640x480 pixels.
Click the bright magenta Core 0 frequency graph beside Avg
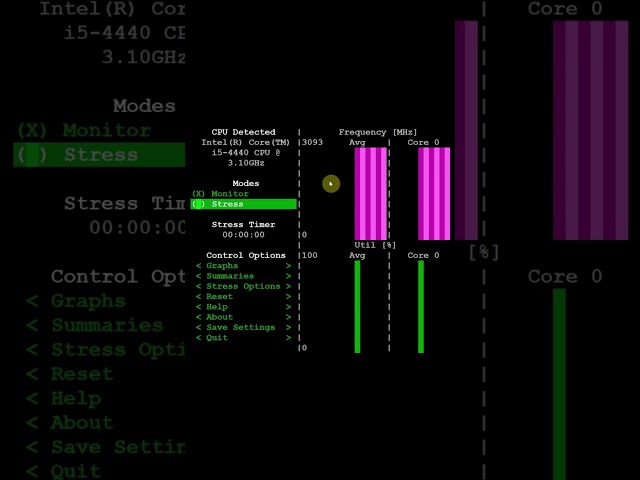click(x=434, y=193)
